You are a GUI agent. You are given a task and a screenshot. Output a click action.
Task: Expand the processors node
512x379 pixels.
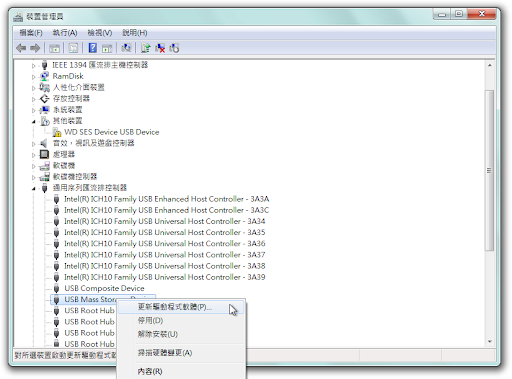33,155
